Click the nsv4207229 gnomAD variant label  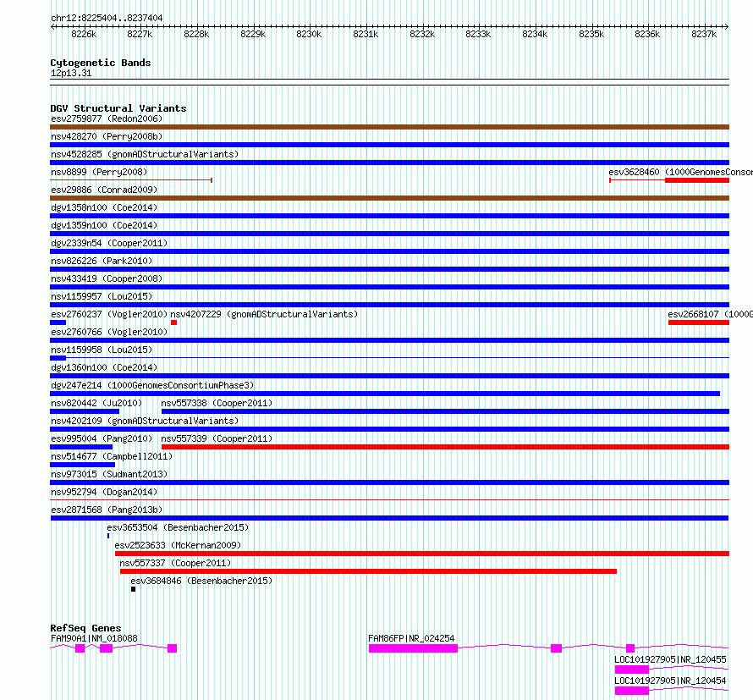[264, 314]
